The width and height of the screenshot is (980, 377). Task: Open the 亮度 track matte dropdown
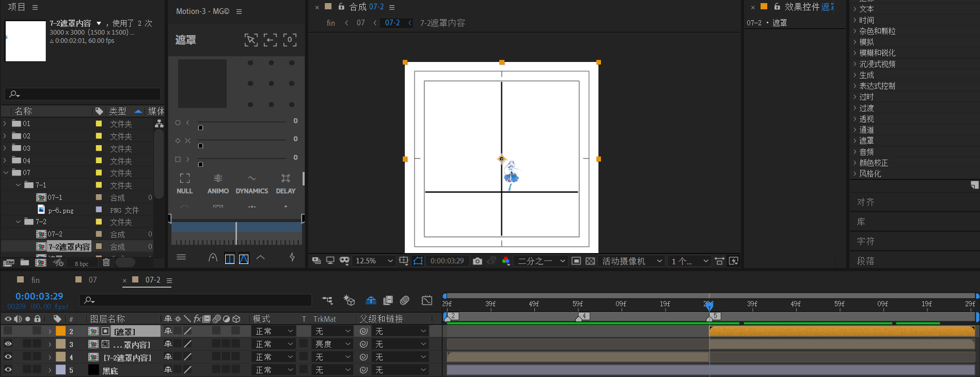click(x=333, y=344)
